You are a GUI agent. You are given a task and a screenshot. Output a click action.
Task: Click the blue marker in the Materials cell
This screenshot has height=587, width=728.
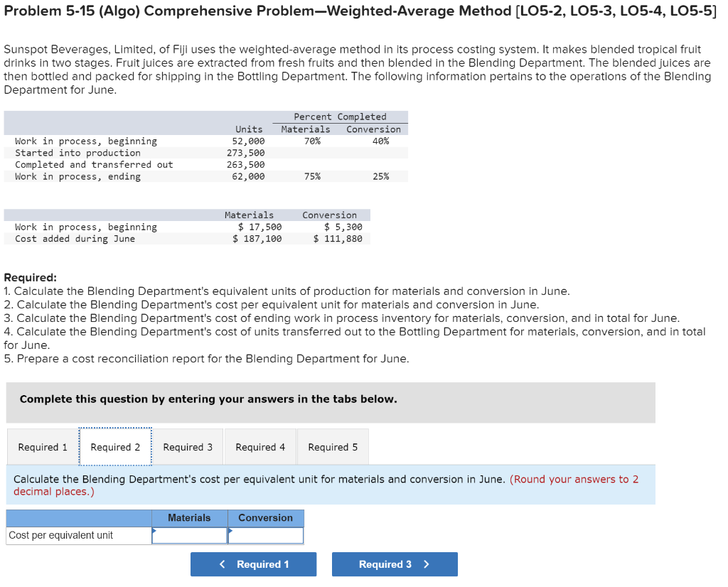click(x=154, y=529)
